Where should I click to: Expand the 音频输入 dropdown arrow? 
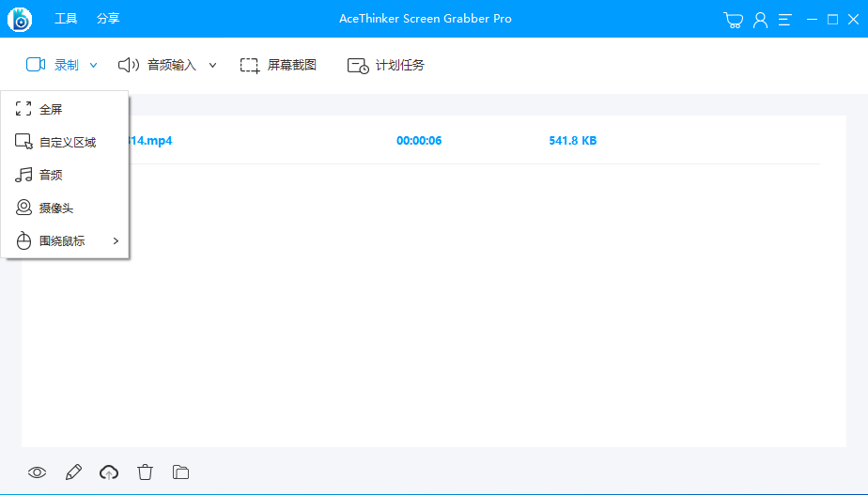212,66
